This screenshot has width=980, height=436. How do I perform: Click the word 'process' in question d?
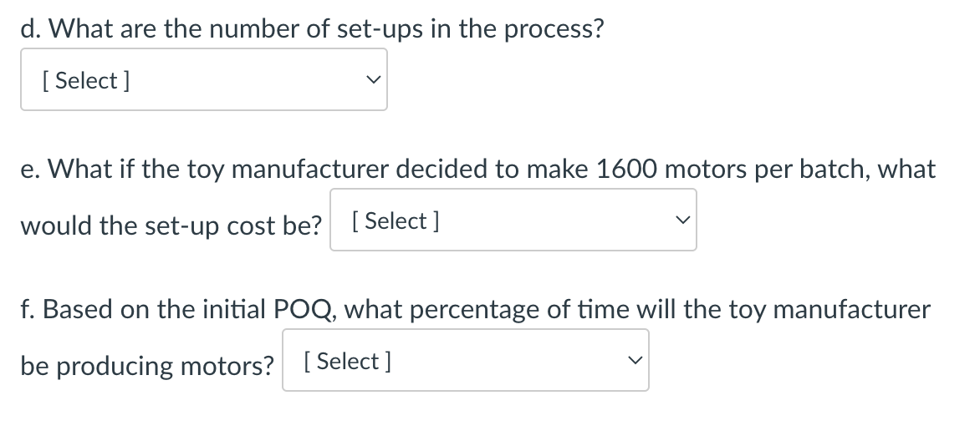pos(546,30)
